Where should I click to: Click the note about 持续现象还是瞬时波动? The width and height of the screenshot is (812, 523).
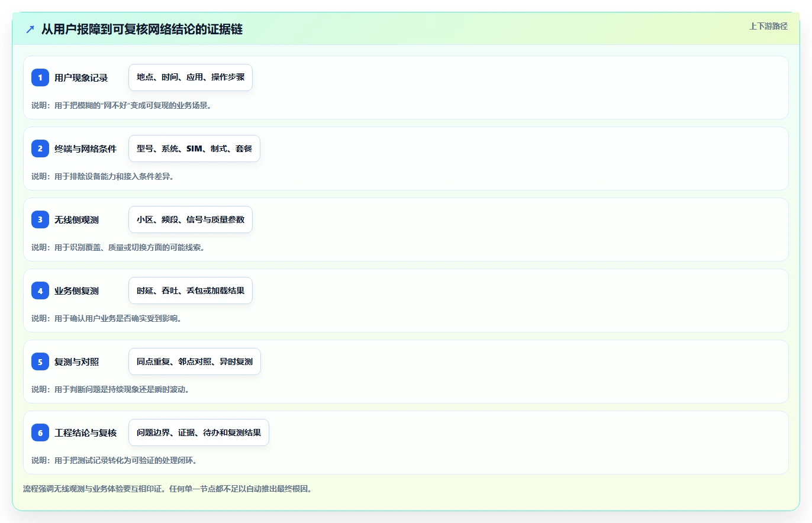click(110, 389)
